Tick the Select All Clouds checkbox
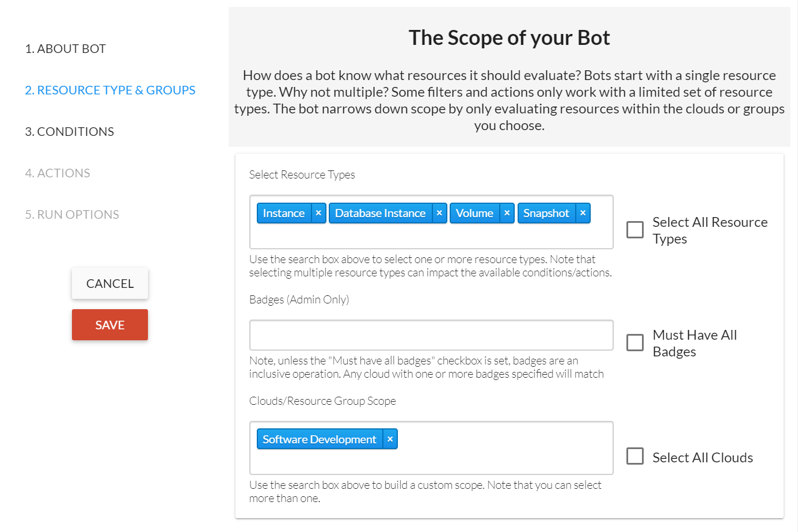 pos(635,457)
